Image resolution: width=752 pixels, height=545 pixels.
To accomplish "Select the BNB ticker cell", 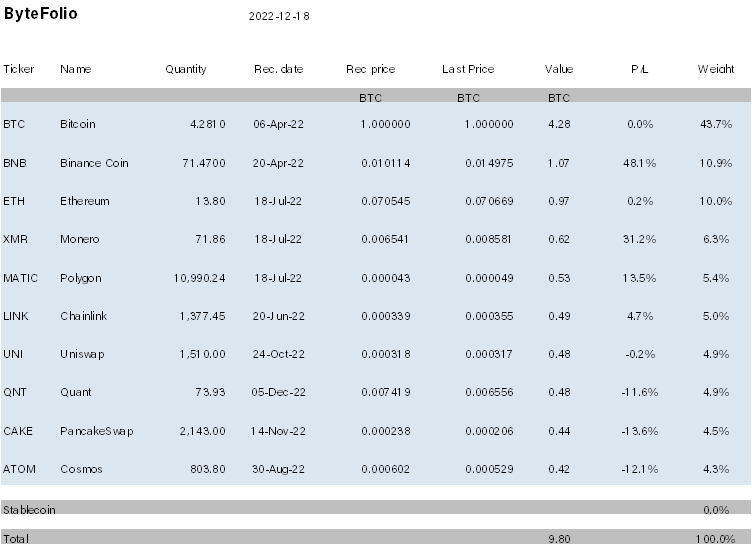I will [15, 163].
